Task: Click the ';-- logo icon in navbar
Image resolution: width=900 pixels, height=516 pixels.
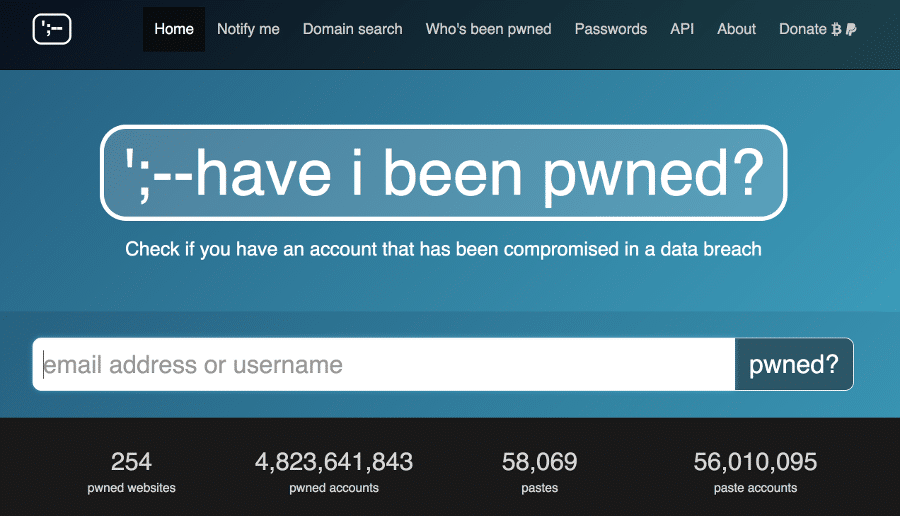Action: point(52,29)
